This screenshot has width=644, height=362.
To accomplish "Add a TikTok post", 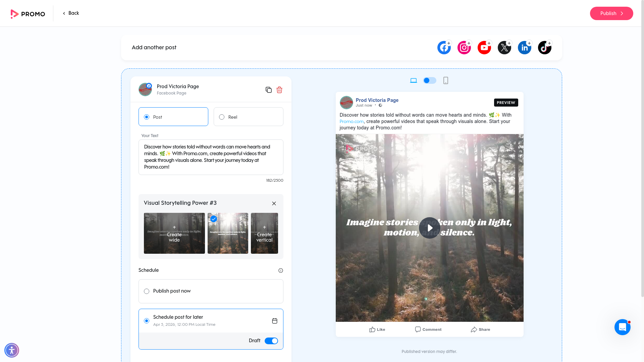I will click(x=544, y=48).
